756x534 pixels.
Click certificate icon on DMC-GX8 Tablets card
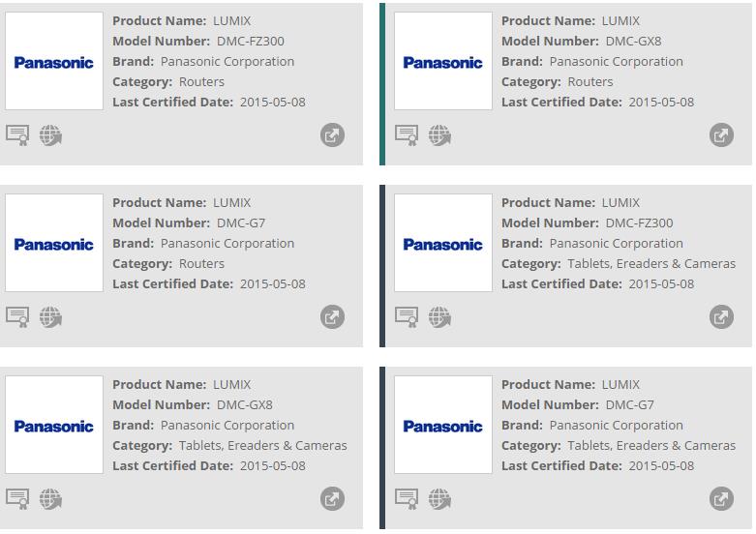[x=17, y=499]
